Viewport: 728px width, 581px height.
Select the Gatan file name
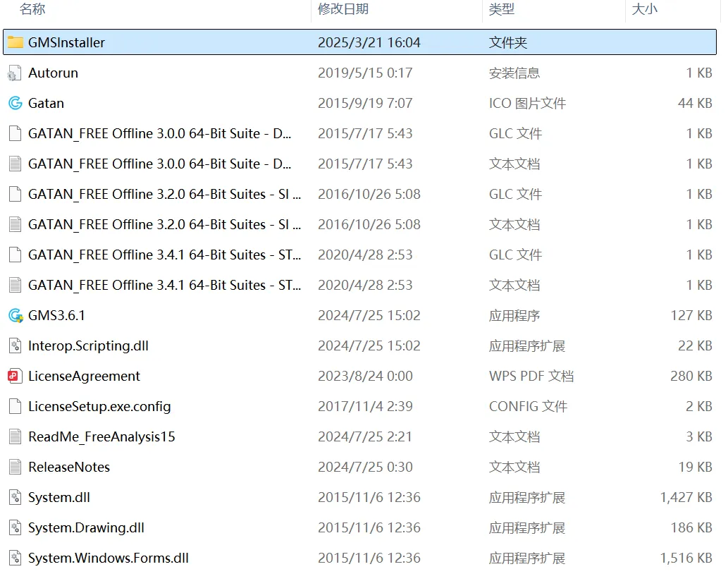tap(46, 103)
